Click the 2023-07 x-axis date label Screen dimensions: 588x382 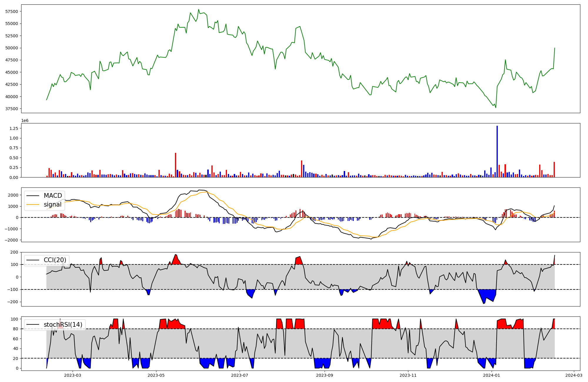(x=240, y=375)
